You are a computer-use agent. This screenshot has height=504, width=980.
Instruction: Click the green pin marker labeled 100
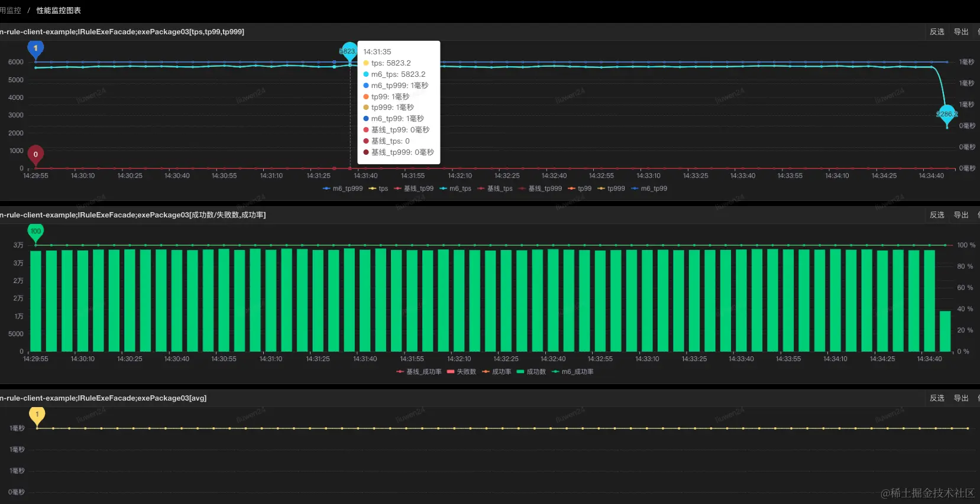[x=35, y=232]
